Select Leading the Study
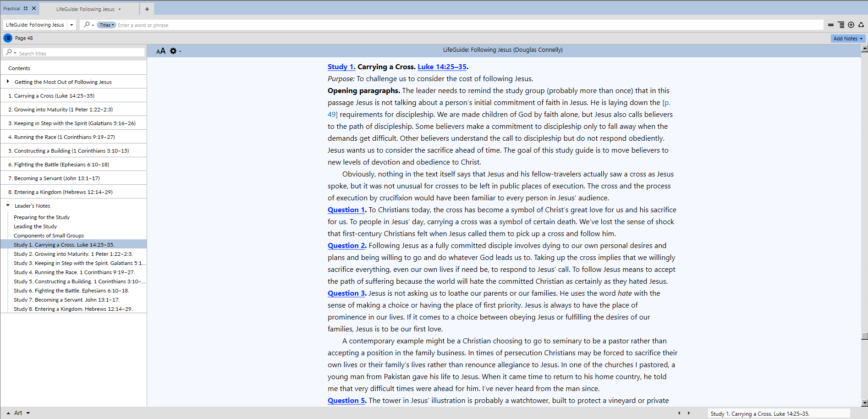The width and height of the screenshot is (868, 419). pos(35,226)
